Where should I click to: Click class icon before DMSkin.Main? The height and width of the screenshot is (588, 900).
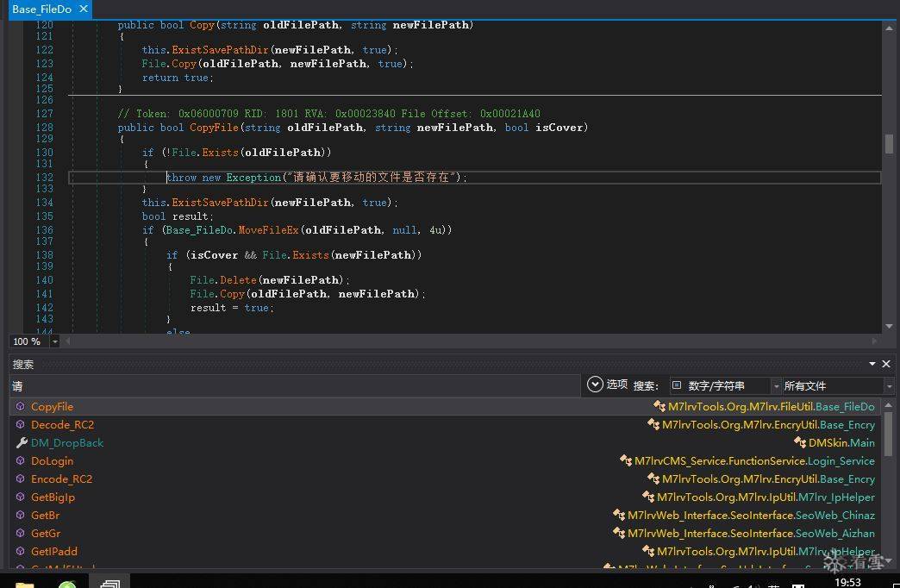point(800,442)
